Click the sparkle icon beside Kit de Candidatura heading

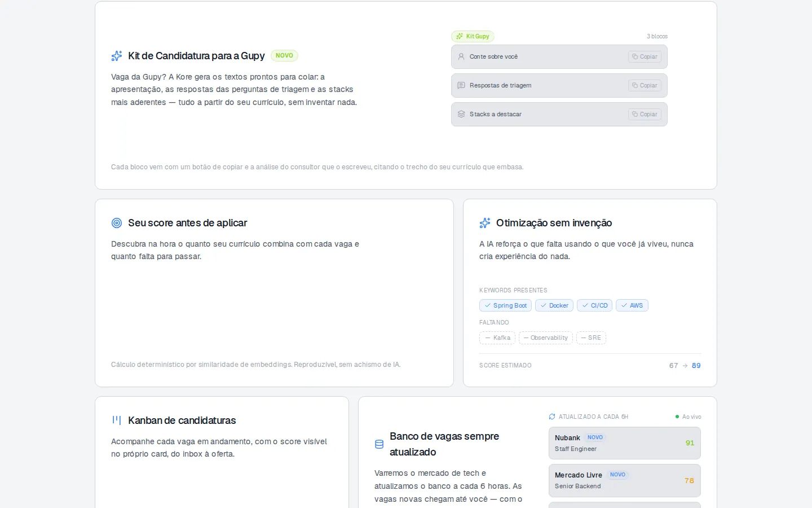[x=117, y=56]
